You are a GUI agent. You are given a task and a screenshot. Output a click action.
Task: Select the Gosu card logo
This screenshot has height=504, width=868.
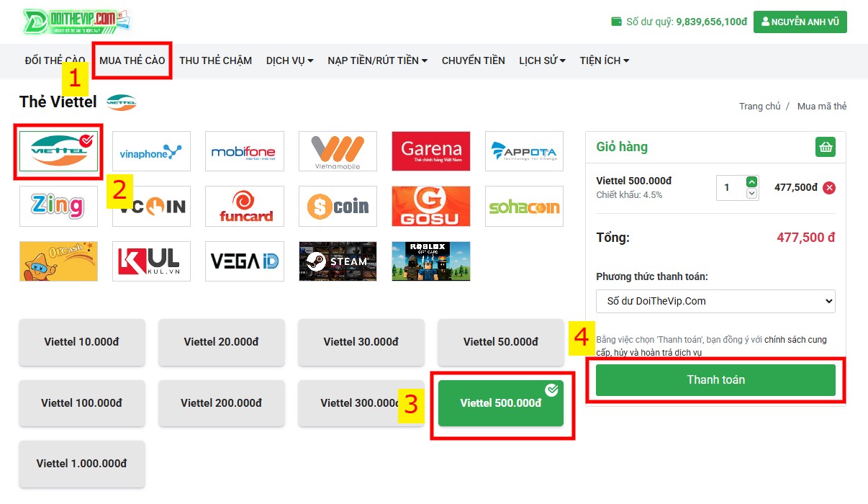431,207
